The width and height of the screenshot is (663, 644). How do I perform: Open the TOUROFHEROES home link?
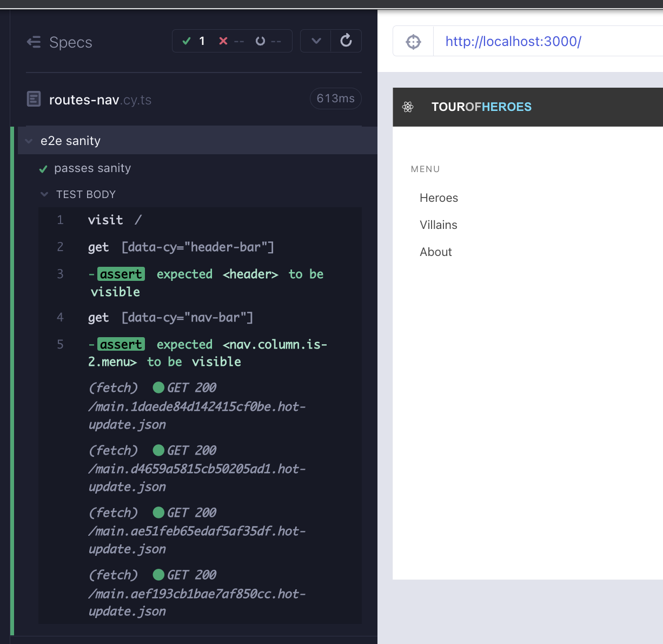click(481, 107)
